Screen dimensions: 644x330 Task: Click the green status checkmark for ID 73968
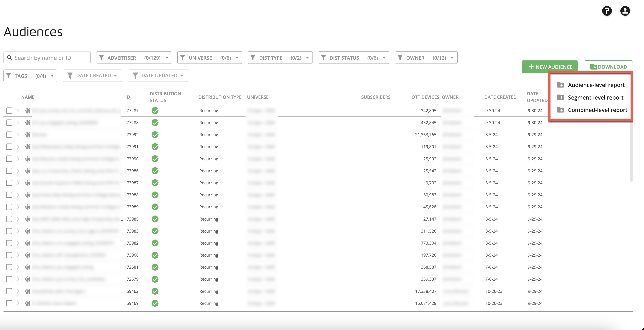(155, 255)
